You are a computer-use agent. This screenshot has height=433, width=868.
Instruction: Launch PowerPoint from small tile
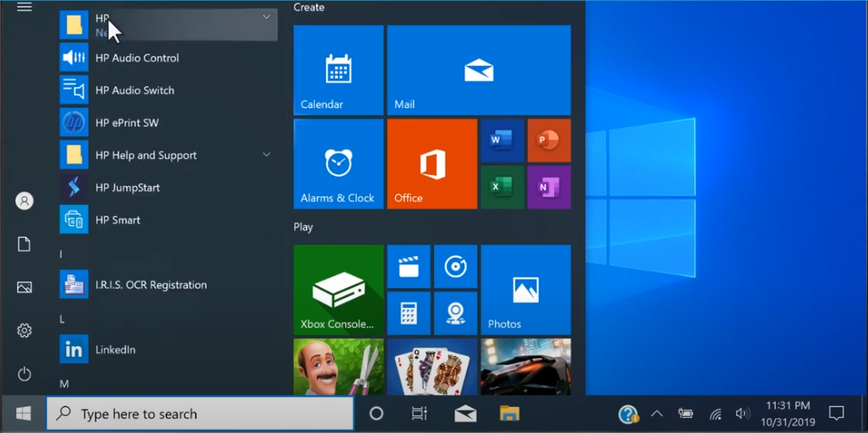click(x=549, y=140)
